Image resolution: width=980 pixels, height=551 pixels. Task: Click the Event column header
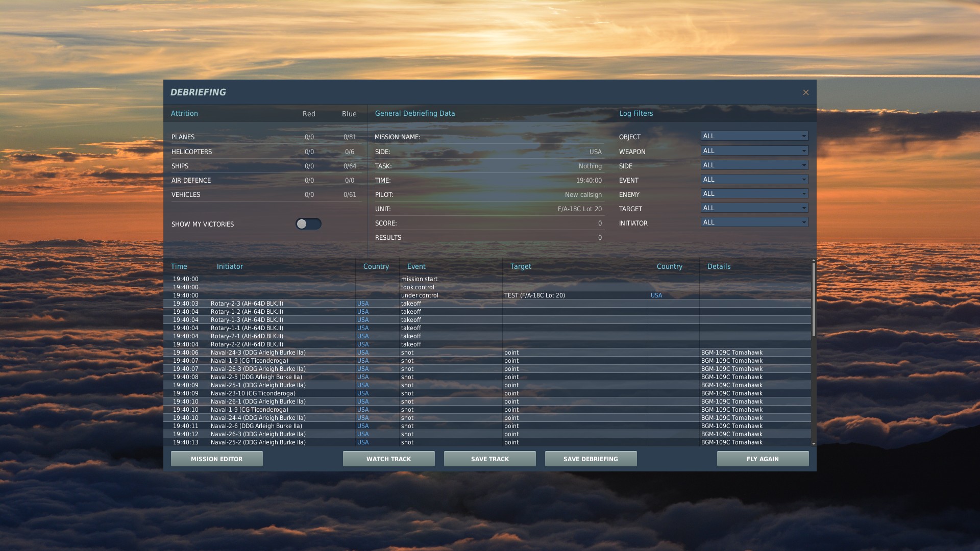(x=416, y=266)
